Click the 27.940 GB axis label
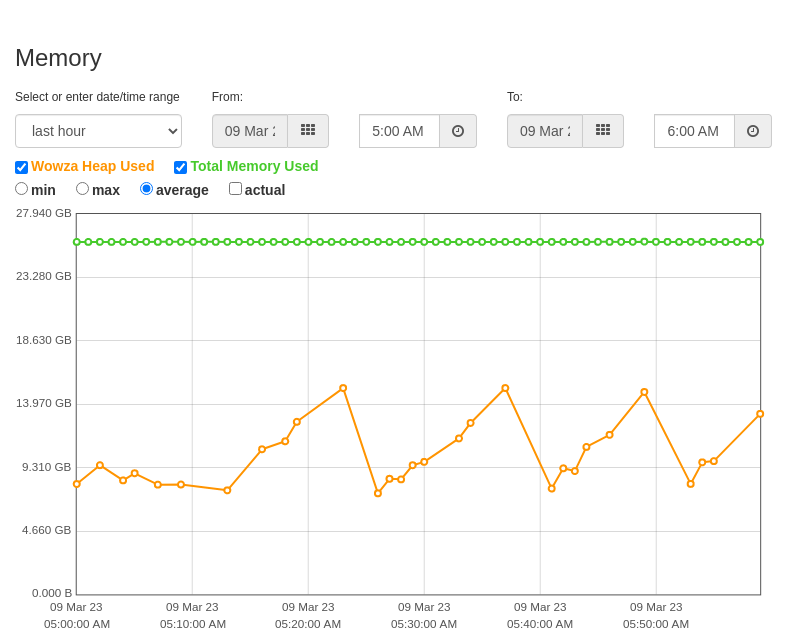 point(44,213)
